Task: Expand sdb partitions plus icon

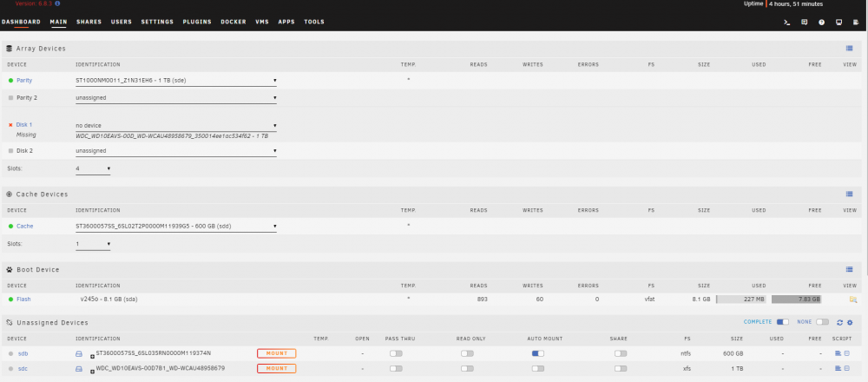Action: tap(93, 357)
